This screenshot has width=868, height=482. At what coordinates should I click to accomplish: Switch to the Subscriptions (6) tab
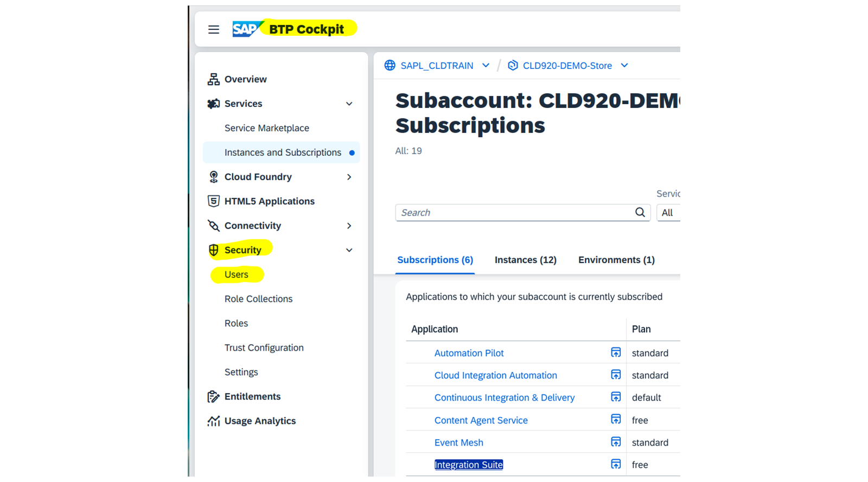[435, 260]
